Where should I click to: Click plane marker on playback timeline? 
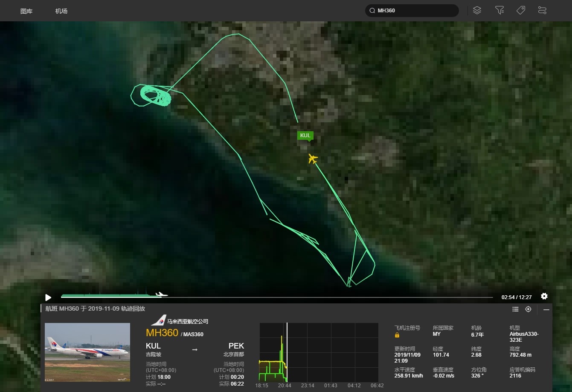[161, 294]
